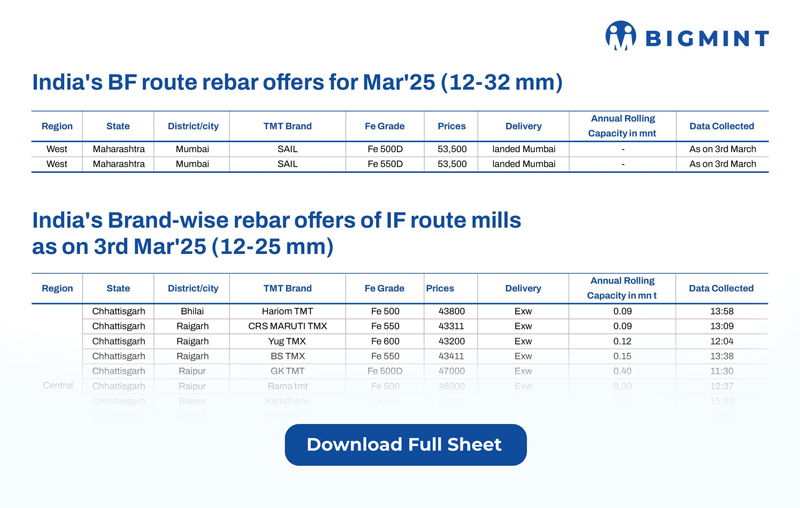Select the Fe 500D SAIL grade cell
Viewport: 800px width, 508px height.
[x=385, y=149]
